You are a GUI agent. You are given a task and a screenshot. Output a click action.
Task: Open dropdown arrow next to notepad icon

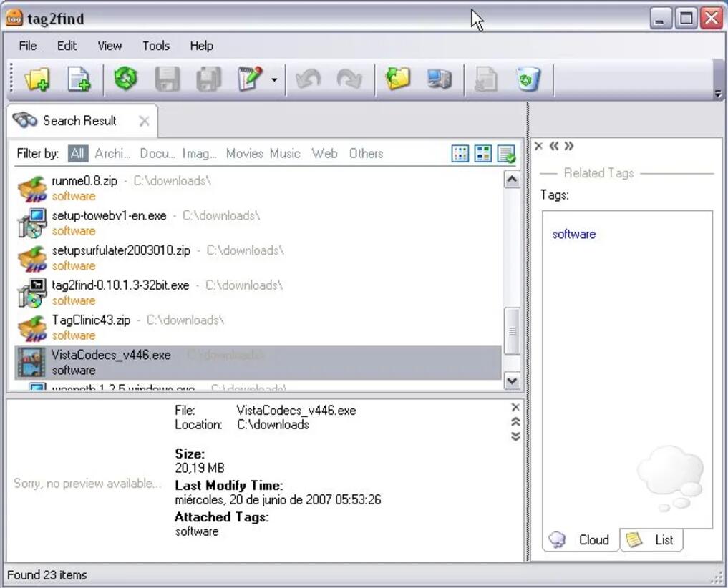coord(273,79)
